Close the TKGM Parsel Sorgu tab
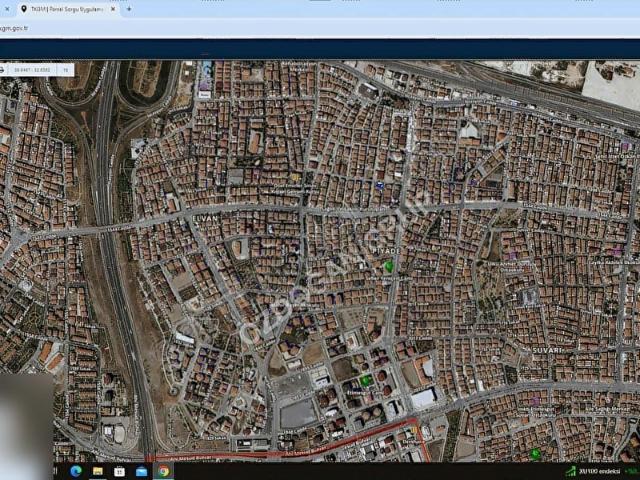Image resolution: width=640 pixels, height=480 pixels. pos(113,9)
